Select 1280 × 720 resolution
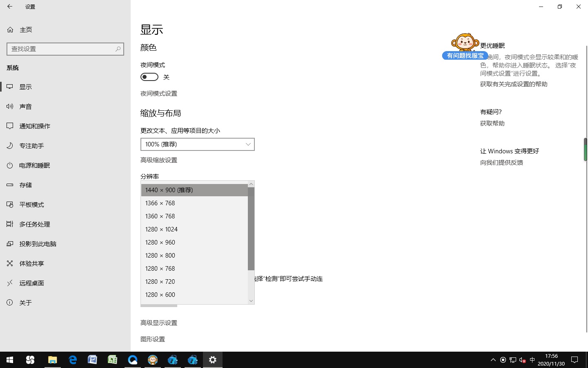The height and width of the screenshot is (368, 588). point(194,282)
